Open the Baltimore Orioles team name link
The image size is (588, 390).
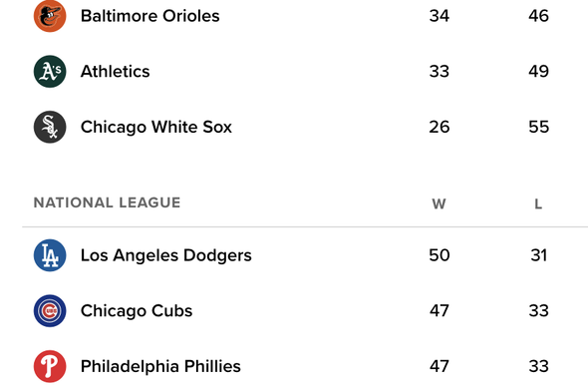[x=150, y=16]
